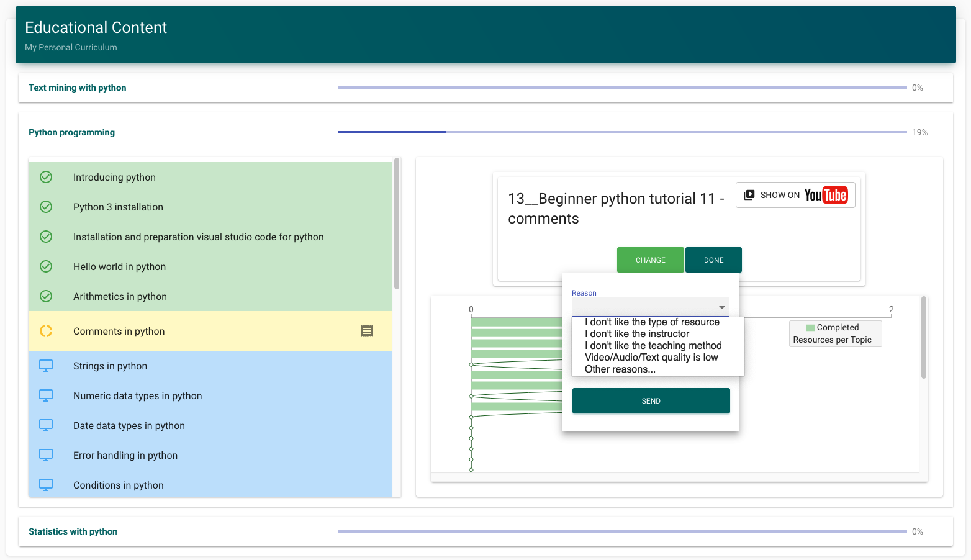This screenshot has height=560, width=971.
Task: Click the CHANGE button
Action: click(651, 260)
